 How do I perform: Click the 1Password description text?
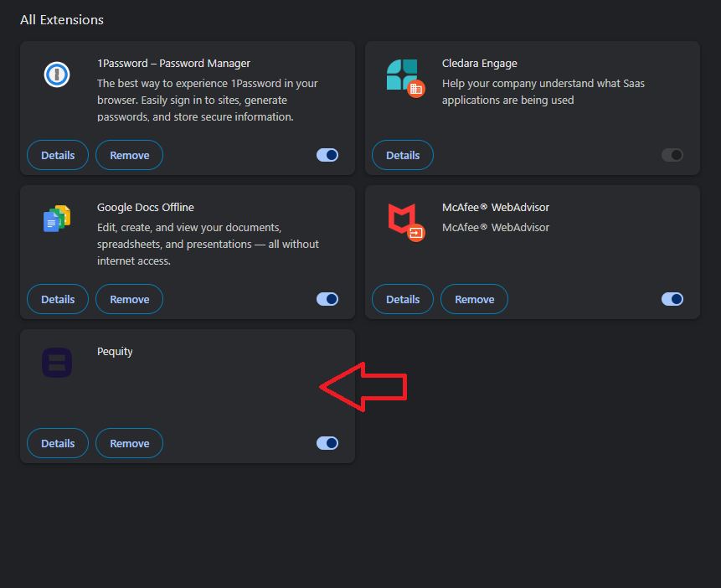(208, 100)
